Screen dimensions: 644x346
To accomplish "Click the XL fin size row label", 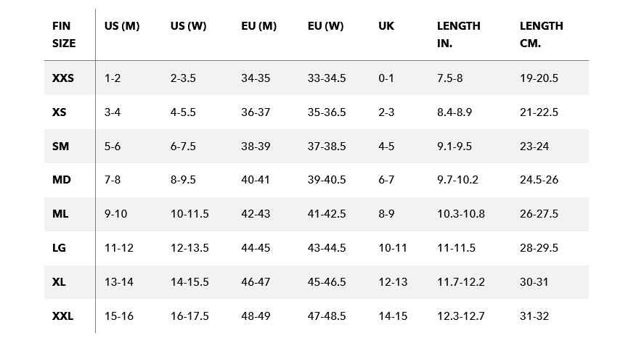I will tap(60, 282).
